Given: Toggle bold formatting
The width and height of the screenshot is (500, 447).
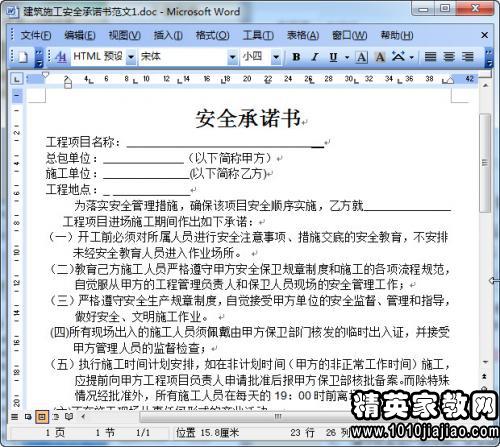Looking at the screenshot, I should [296, 57].
